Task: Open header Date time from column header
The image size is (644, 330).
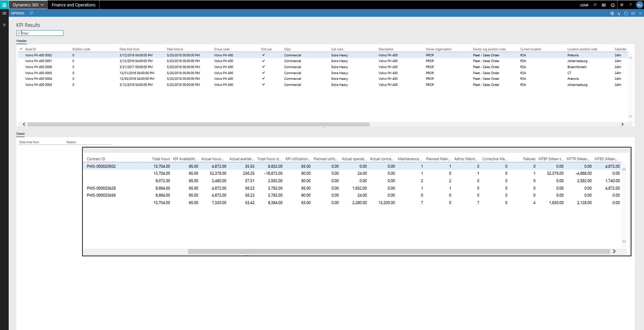Action: click(x=129, y=49)
